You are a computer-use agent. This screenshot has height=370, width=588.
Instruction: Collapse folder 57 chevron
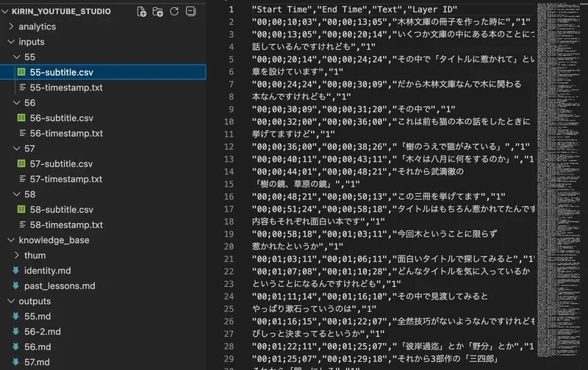pos(16,148)
